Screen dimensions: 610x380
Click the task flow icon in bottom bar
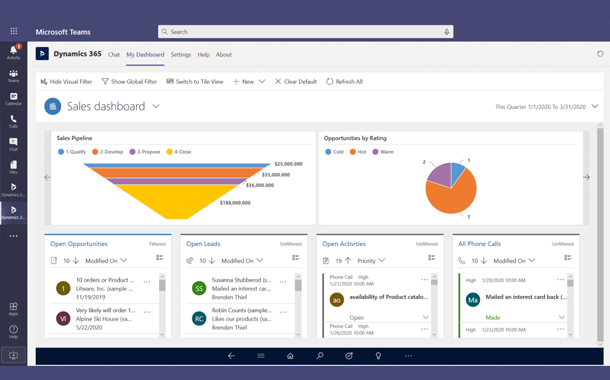[x=349, y=355]
